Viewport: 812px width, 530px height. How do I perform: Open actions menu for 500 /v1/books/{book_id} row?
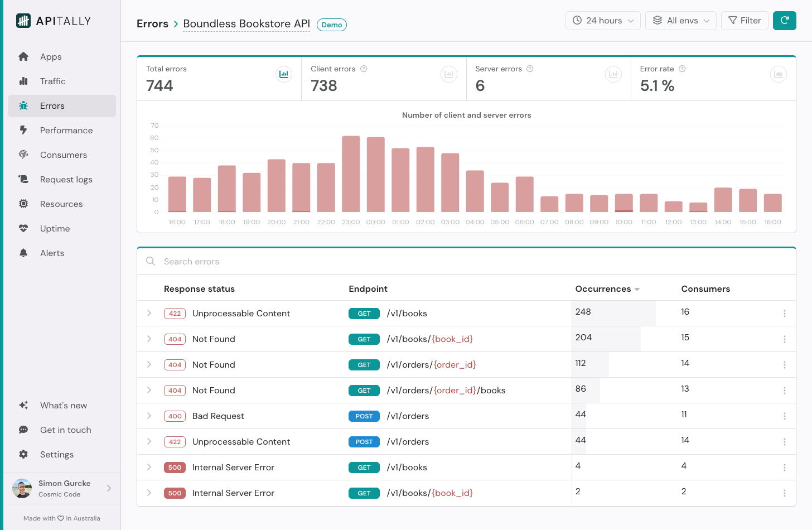point(784,493)
